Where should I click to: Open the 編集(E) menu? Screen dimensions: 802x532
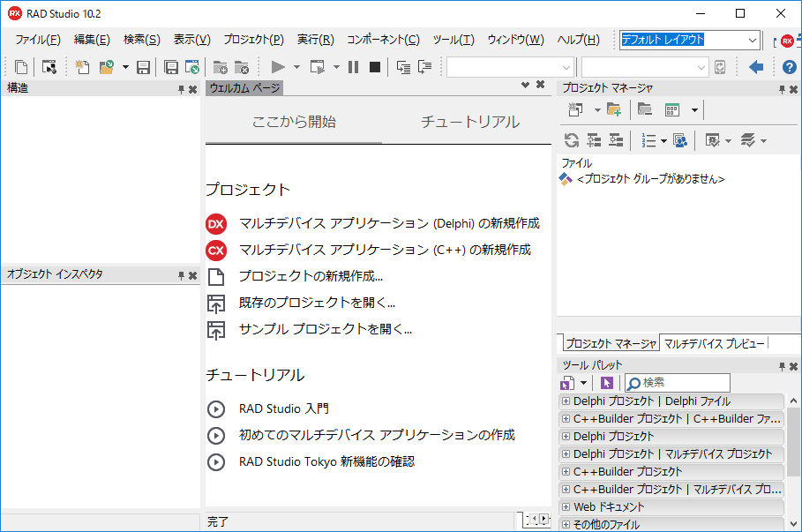(92, 40)
